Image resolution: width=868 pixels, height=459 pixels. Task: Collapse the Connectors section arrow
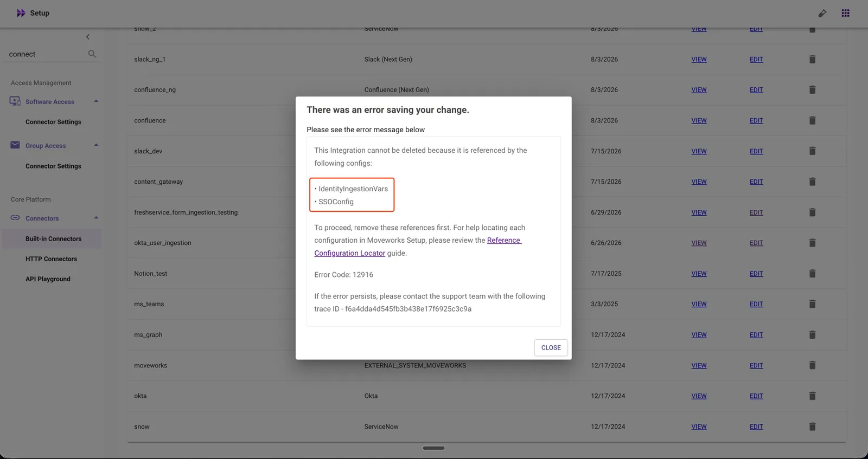tap(96, 218)
